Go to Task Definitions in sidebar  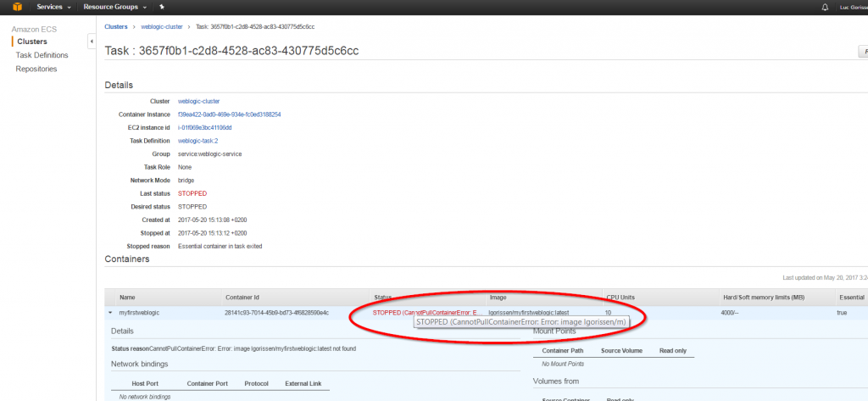tap(42, 55)
